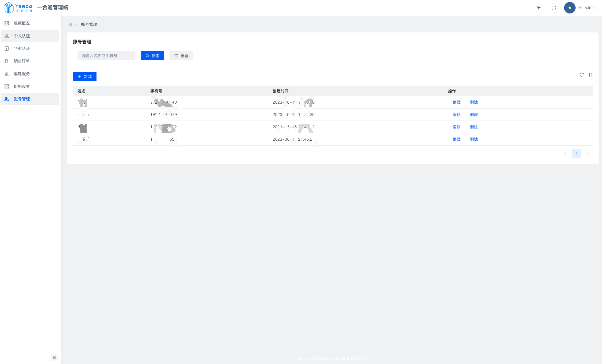Click 删除 in the last row
The height and width of the screenshot is (364, 602).
pos(474,139)
